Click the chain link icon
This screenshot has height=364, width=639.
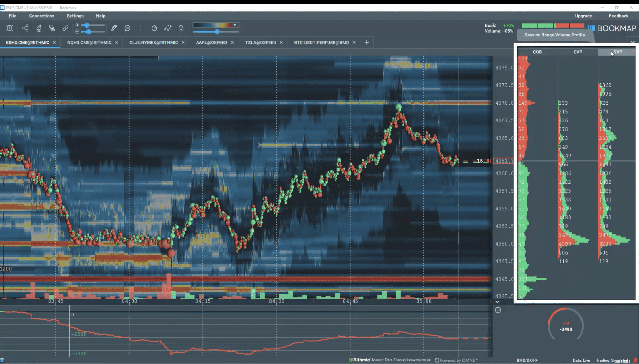65,28
